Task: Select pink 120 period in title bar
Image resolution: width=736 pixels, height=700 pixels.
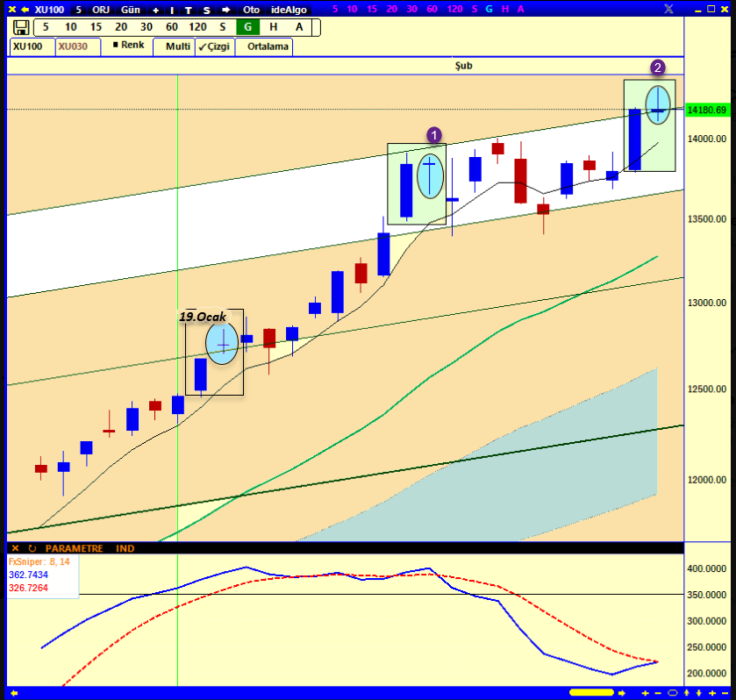Action: coord(454,9)
